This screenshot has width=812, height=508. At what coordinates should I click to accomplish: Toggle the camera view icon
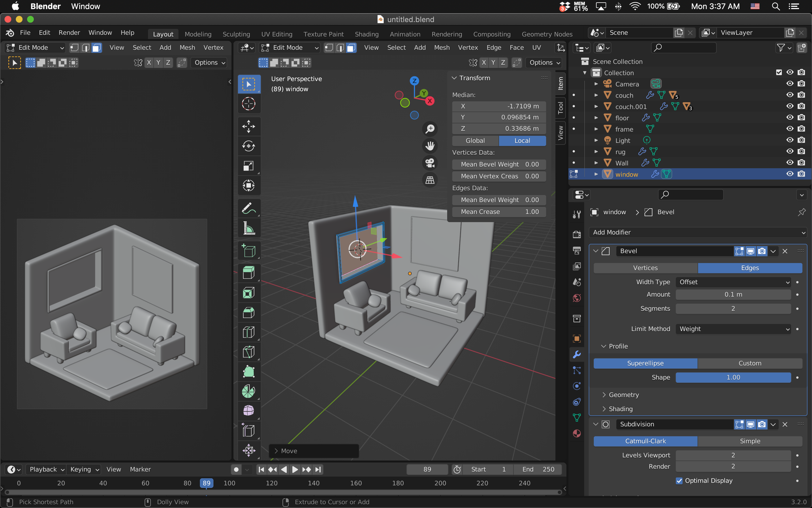pos(430,163)
